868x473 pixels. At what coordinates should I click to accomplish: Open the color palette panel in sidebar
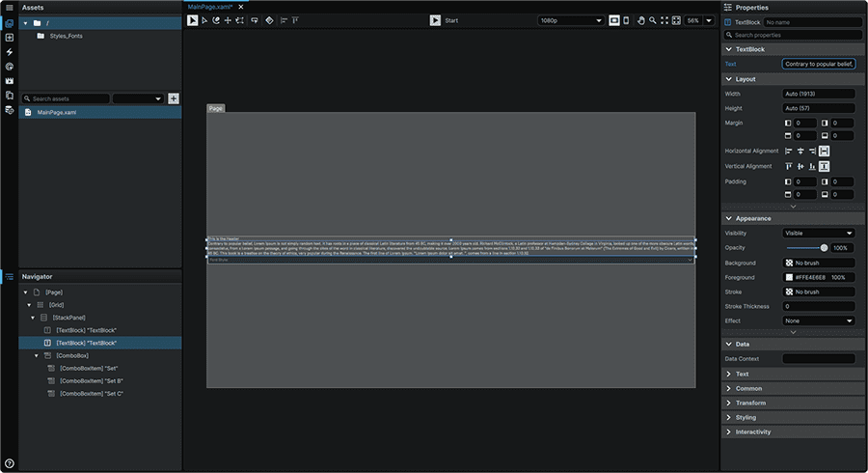tap(10, 67)
